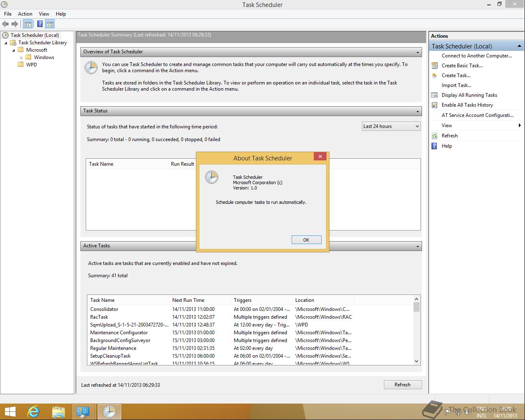525x420 pixels.
Task: Collapse the Task Scheduler (Local) actions group
Action: tap(519, 46)
